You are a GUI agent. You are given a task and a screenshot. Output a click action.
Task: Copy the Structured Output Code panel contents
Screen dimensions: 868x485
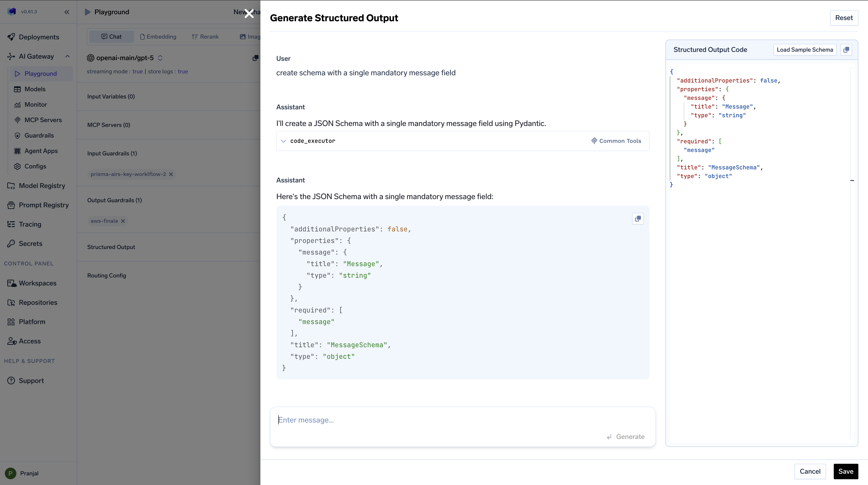(x=846, y=49)
